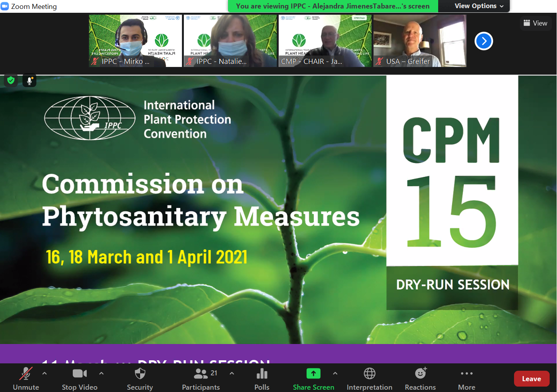Click the date text 16, 18 March and 1 April 2021
The height and width of the screenshot is (392, 557).
(147, 257)
